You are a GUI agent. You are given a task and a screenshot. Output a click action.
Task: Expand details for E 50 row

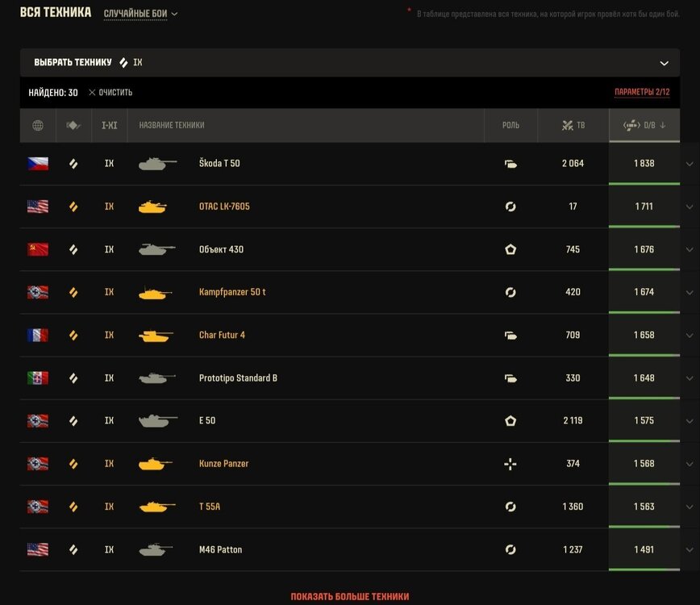click(690, 421)
